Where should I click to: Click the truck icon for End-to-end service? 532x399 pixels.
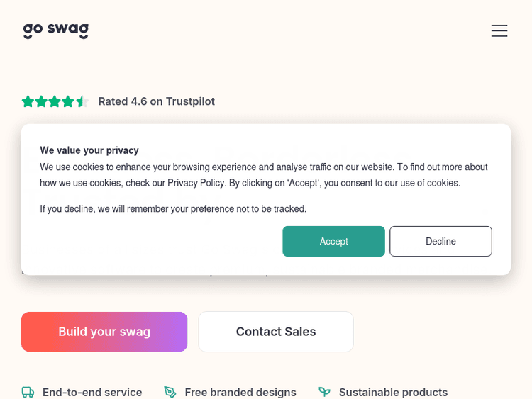28,392
